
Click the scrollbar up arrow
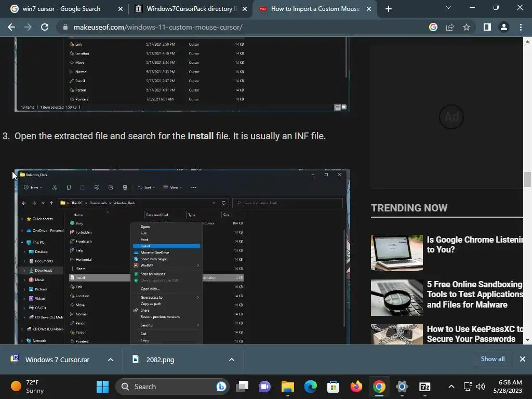[527, 42]
